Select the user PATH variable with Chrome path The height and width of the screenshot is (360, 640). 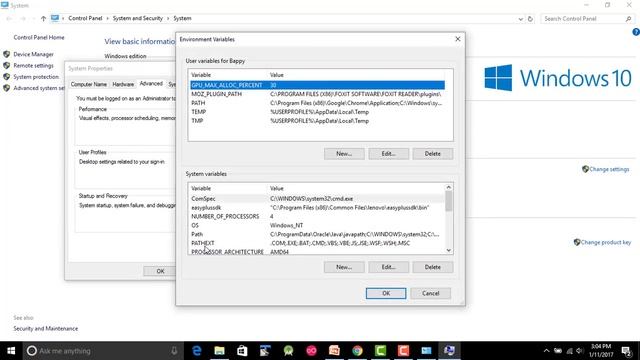pyautogui.click(x=318, y=103)
